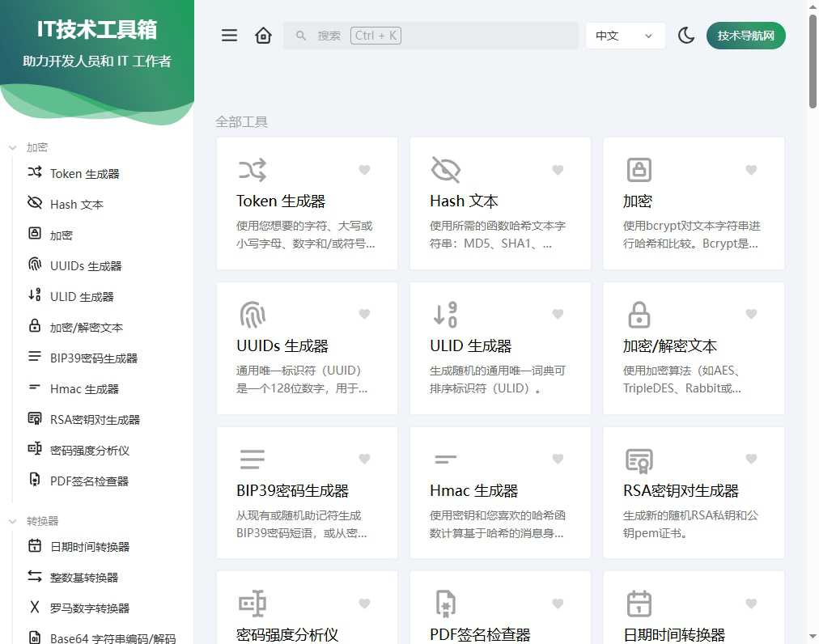Open the 中文 language dropdown
The image size is (819, 644).
pyautogui.click(x=625, y=36)
